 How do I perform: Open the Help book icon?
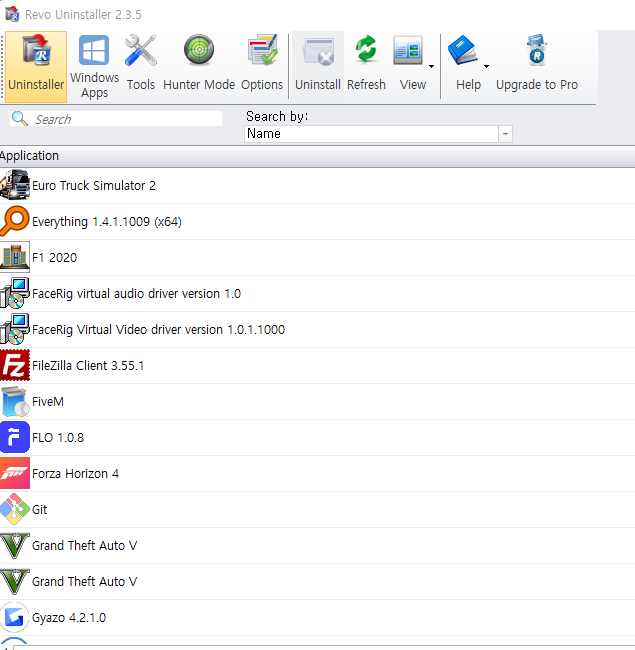tap(463, 51)
